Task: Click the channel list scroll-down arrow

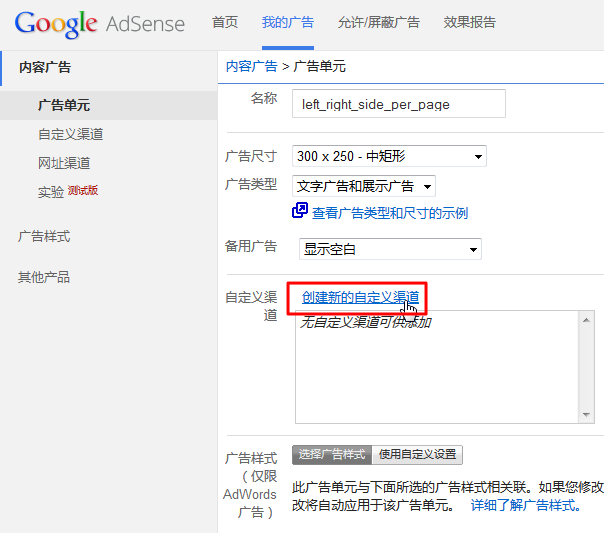Action: click(x=586, y=415)
